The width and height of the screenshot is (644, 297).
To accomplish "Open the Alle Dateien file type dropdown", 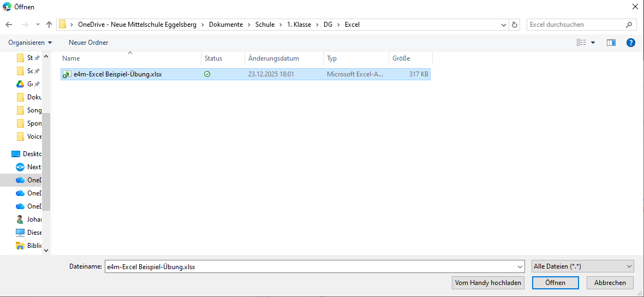I will tap(582, 266).
